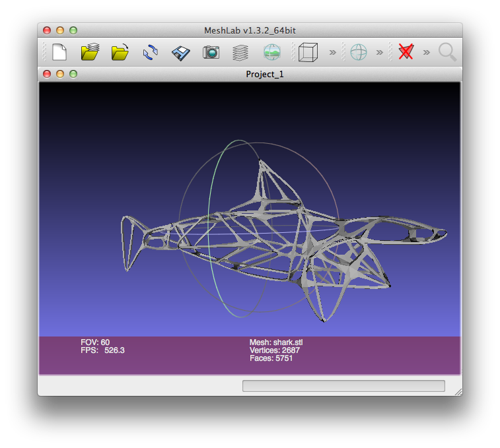This screenshot has height=448, width=500.
Task: Maximize the Project_1 sub-window
Action: (73, 74)
